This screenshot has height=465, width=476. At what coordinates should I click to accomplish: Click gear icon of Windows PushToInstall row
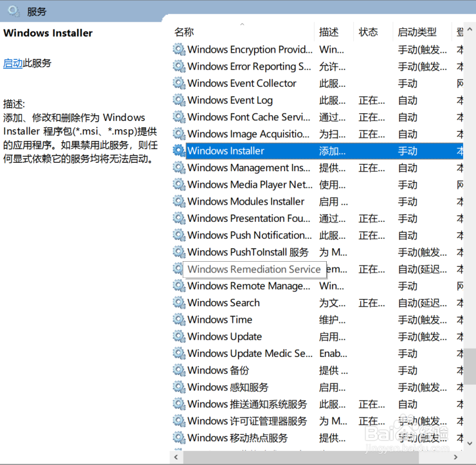(179, 252)
